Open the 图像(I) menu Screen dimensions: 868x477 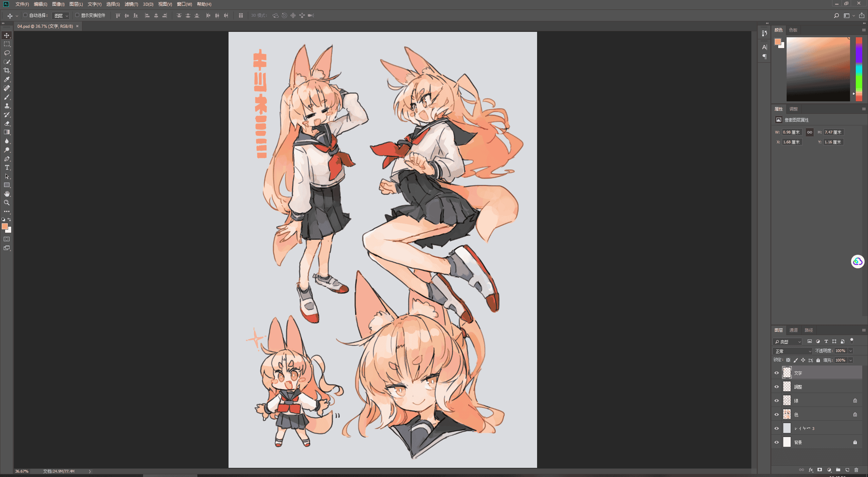pyautogui.click(x=58, y=4)
